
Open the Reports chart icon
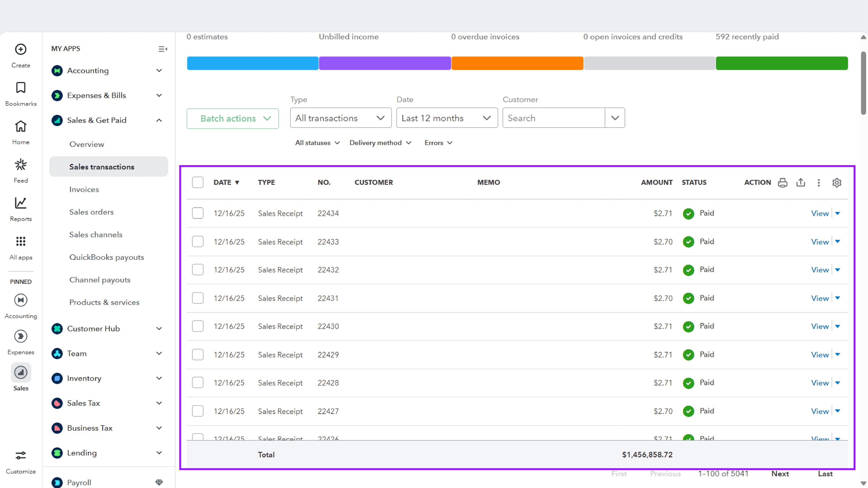(x=21, y=203)
